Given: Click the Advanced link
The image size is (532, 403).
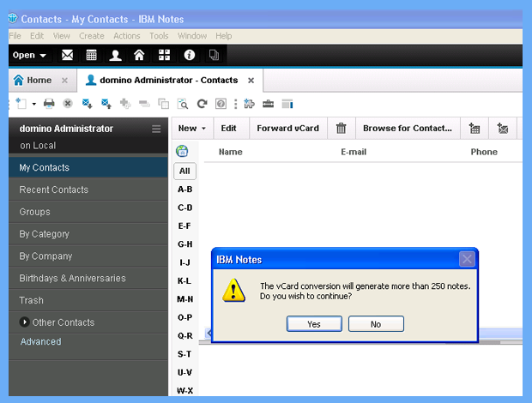Looking at the screenshot, I should 40,341.
